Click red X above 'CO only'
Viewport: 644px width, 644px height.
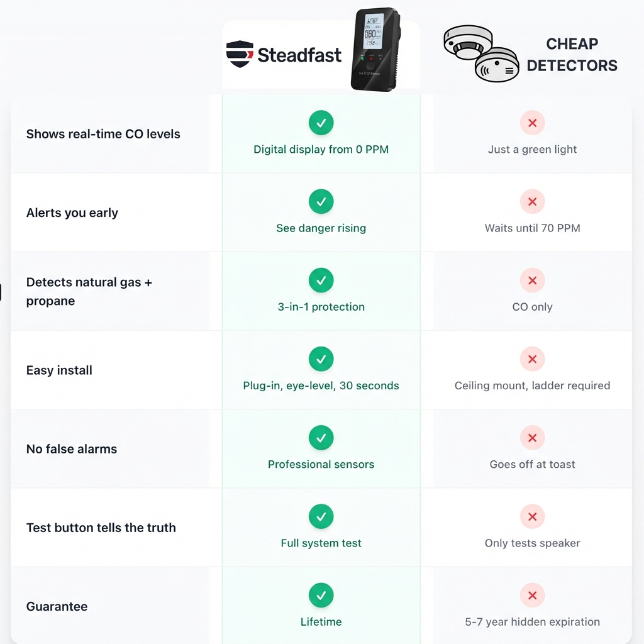(x=532, y=280)
